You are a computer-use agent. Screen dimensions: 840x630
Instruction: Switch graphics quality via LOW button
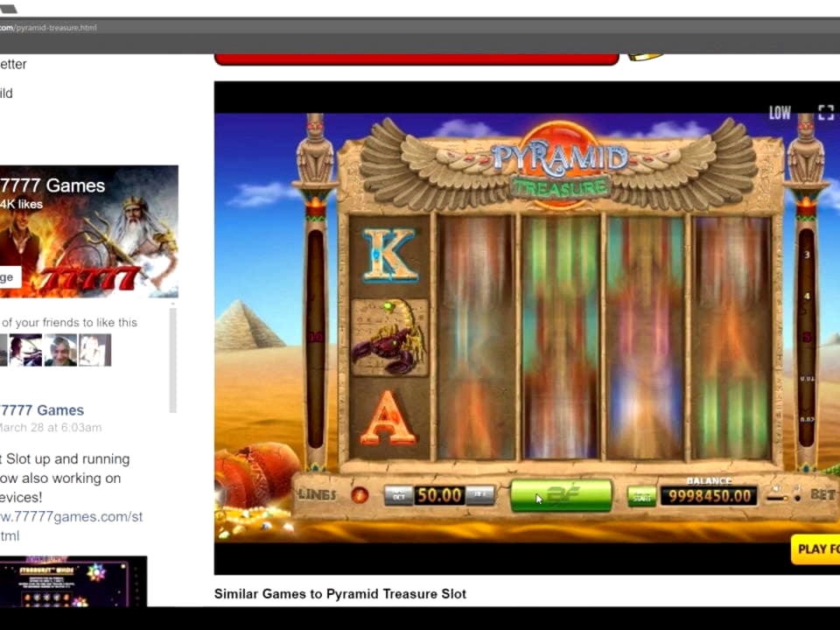point(780,113)
